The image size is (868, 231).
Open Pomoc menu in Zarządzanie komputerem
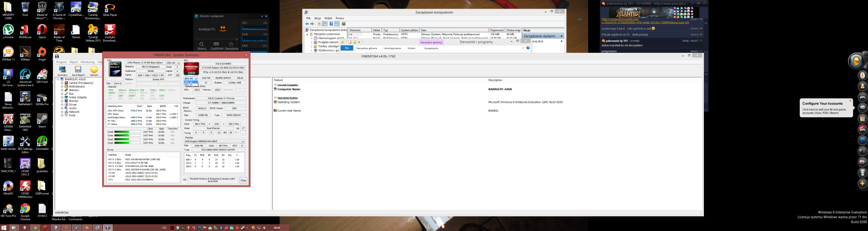(340, 18)
